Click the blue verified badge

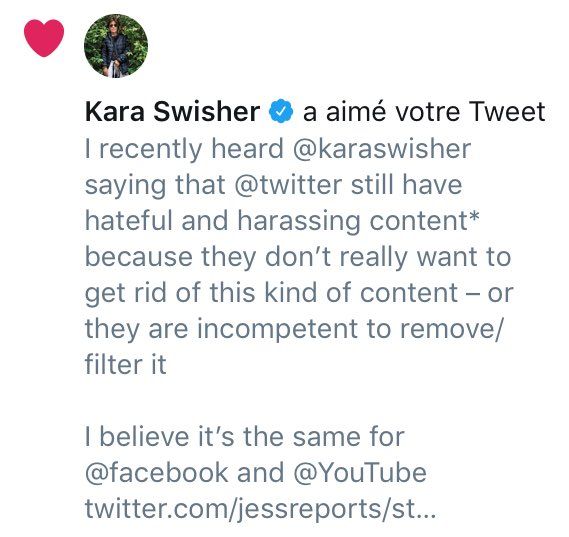(x=281, y=111)
